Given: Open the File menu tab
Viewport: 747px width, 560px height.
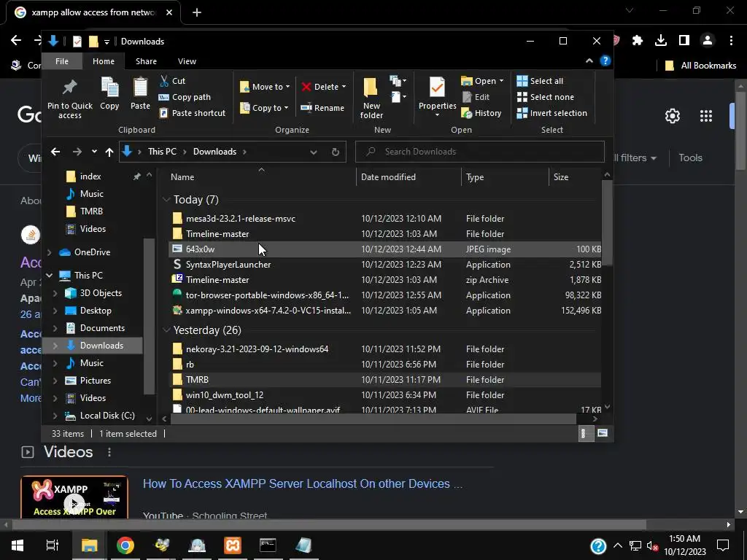Looking at the screenshot, I should [x=62, y=61].
